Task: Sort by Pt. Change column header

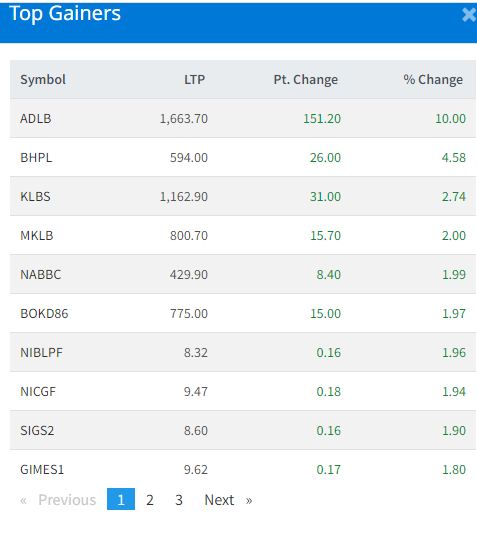Action: tap(305, 79)
